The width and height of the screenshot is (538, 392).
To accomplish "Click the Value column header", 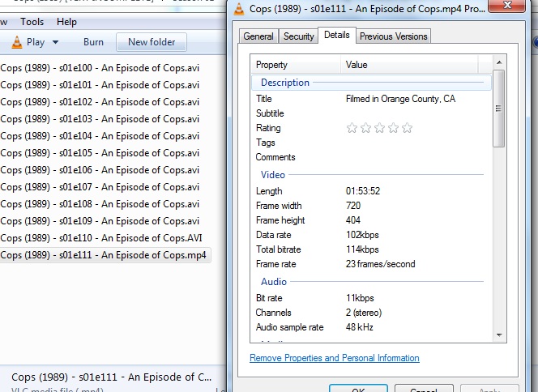I will coord(409,65).
